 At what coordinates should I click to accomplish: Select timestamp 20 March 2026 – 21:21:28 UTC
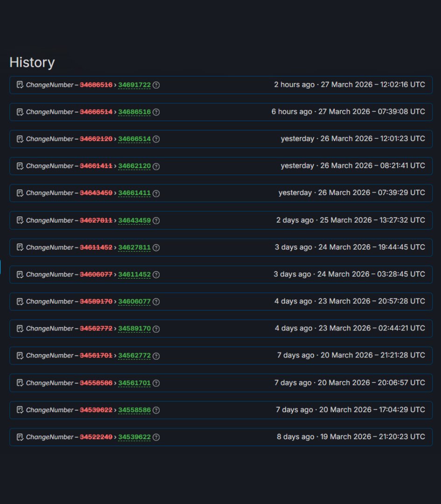(x=373, y=355)
